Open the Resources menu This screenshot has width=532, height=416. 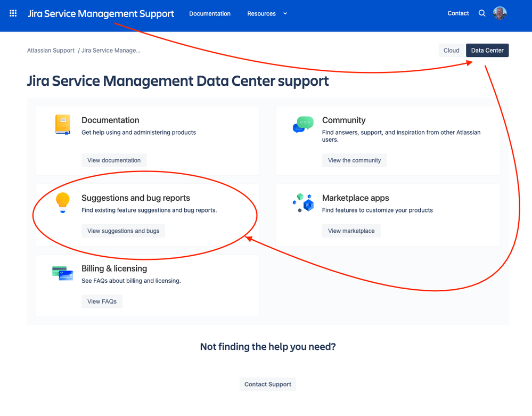click(261, 13)
